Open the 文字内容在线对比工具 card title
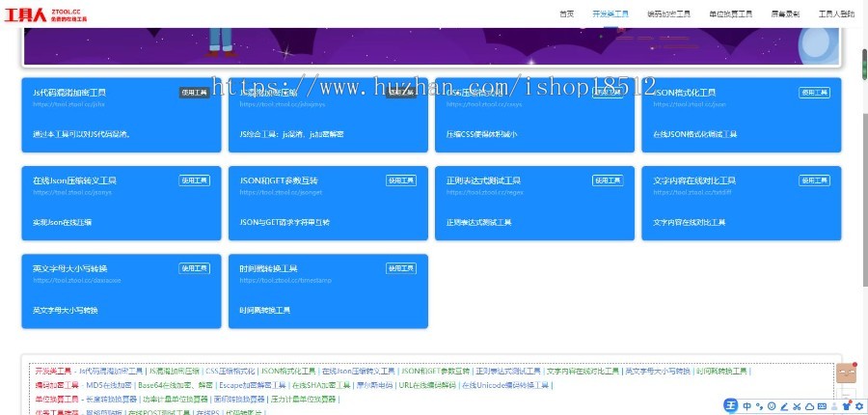This screenshot has height=415, width=868. [694, 180]
